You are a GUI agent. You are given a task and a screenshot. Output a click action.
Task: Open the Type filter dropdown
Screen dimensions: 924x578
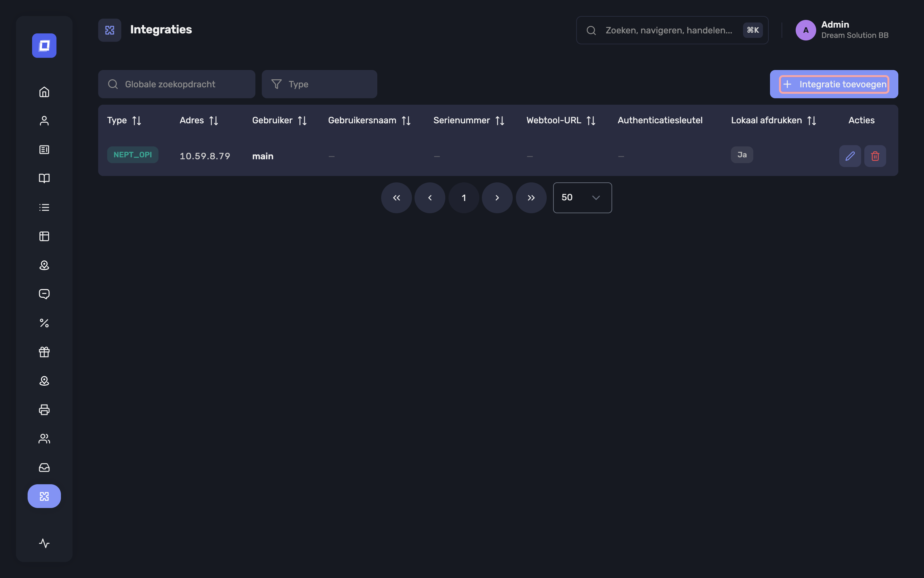pyautogui.click(x=320, y=84)
